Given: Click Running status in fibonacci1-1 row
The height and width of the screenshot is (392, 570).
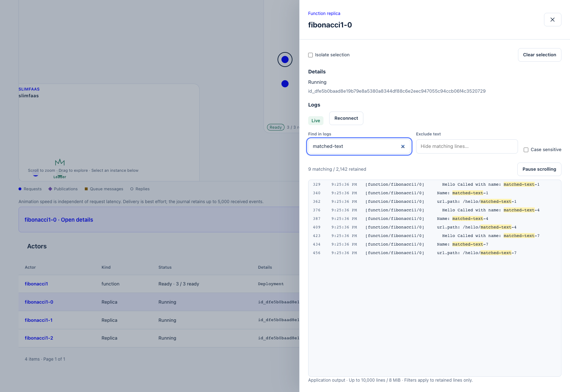Looking at the screenshot, I should 167,320.
